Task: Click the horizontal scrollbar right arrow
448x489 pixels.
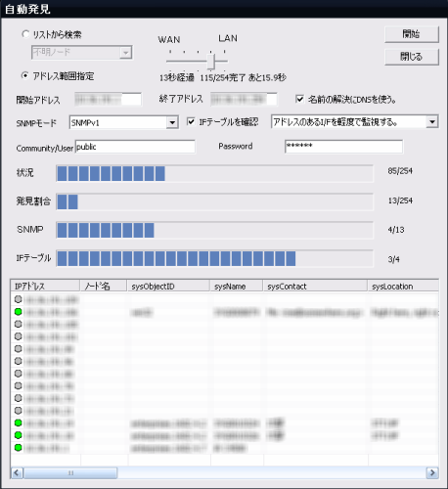Action: (x=432, y=472)
